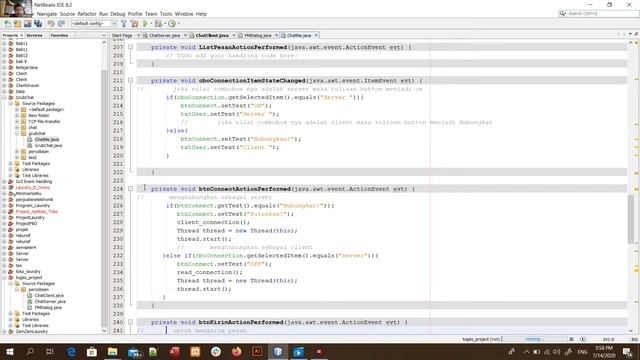Viewport: 640px width, 360px height.
Task: Open the Refactor menu
Action: pos(87,14)
